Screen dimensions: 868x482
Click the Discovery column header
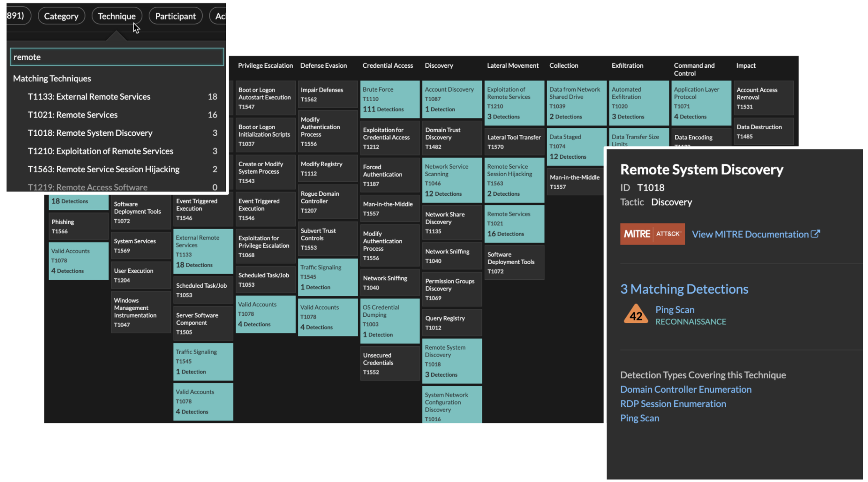click(439, 66)
